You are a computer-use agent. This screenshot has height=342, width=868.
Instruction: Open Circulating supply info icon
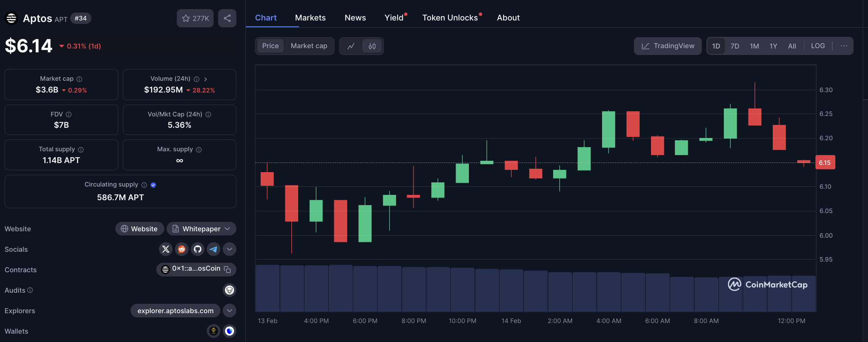pyautogui.click(x=144, y=185)
